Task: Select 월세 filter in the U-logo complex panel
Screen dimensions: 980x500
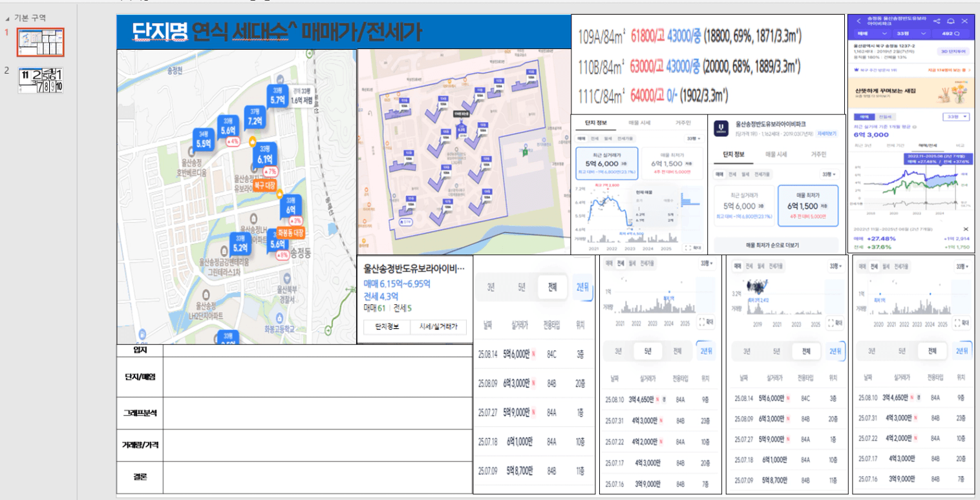Action: click(745, 174)
